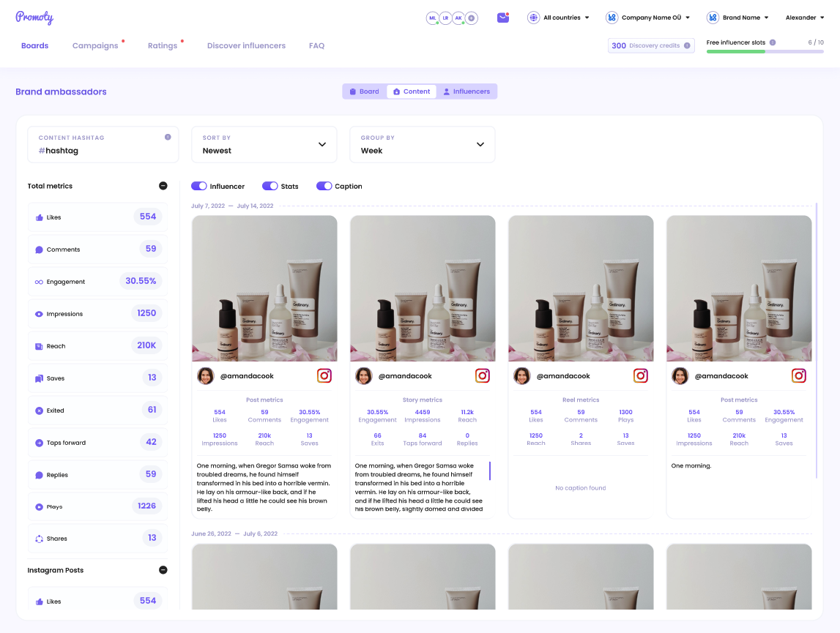Switch to the Content view tab
840x633 pixels.
(x=412, y=91)
